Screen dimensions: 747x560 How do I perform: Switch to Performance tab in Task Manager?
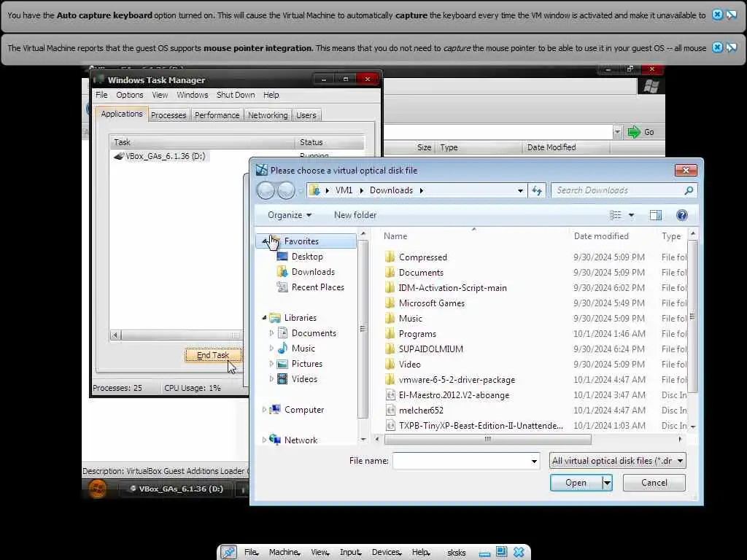[x=217, y=115]
